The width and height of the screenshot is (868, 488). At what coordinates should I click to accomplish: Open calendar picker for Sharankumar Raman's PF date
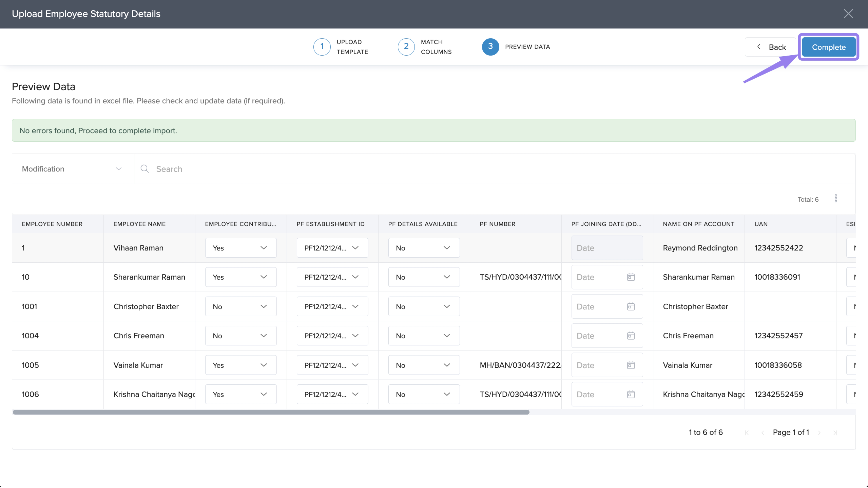(x=630, y=277)
